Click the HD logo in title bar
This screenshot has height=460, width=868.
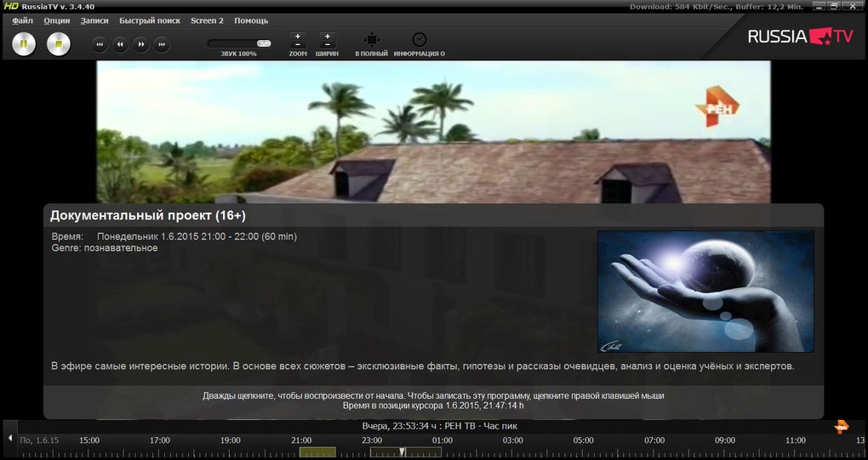click(x=11, y=7)
